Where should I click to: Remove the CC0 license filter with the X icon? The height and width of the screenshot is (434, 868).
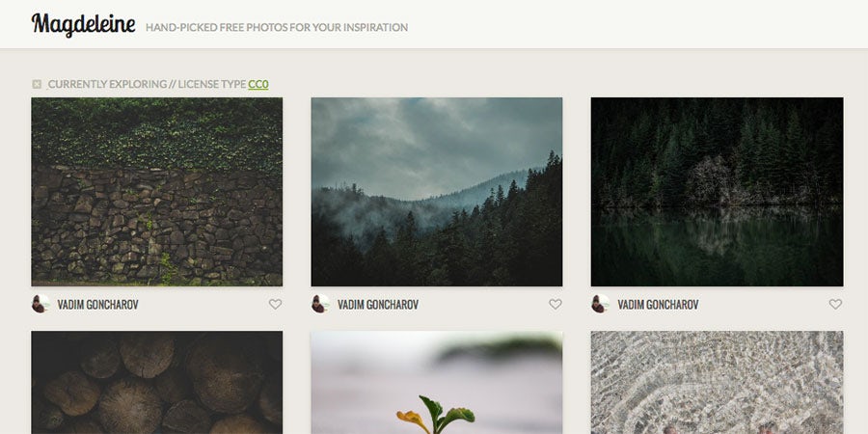pos(37,84)
